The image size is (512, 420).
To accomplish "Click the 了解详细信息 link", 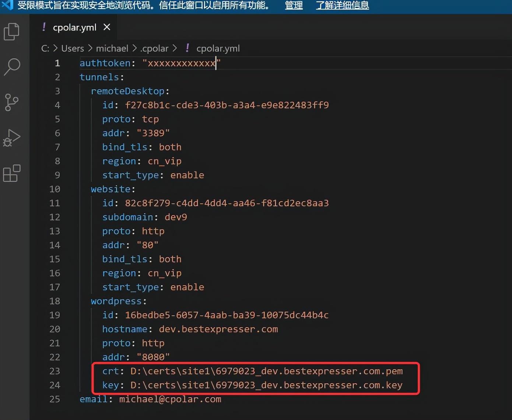I will pos(342,6).
